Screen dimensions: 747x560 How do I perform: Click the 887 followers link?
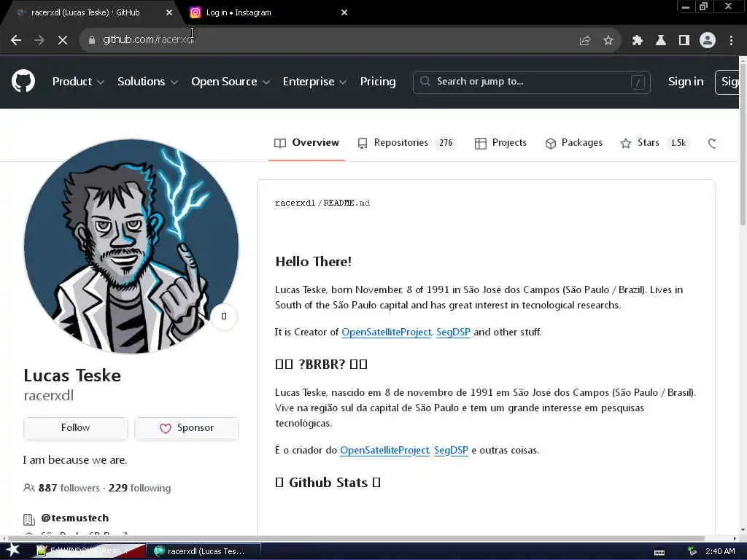pyautogui.click(x=69, y=488)
